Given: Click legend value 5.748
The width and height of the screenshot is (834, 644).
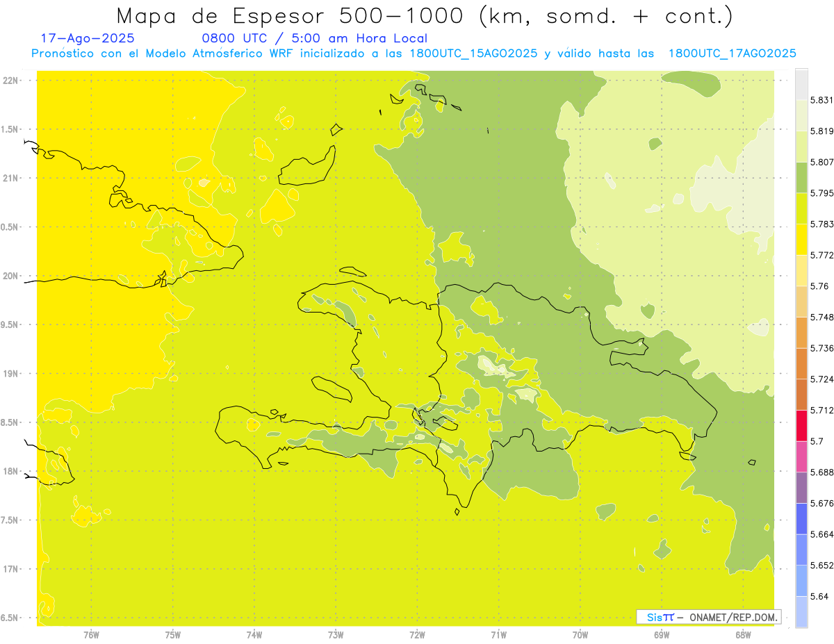Looking at the screenshot, I should coord(821,317).
